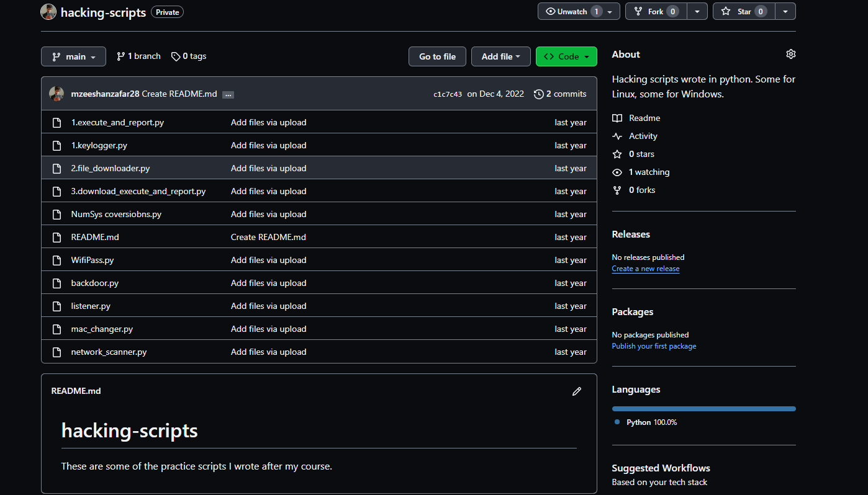The image size is (868, 495).
Task: Open mzeeshanzafar28 username link
Action: pos(105,94)
